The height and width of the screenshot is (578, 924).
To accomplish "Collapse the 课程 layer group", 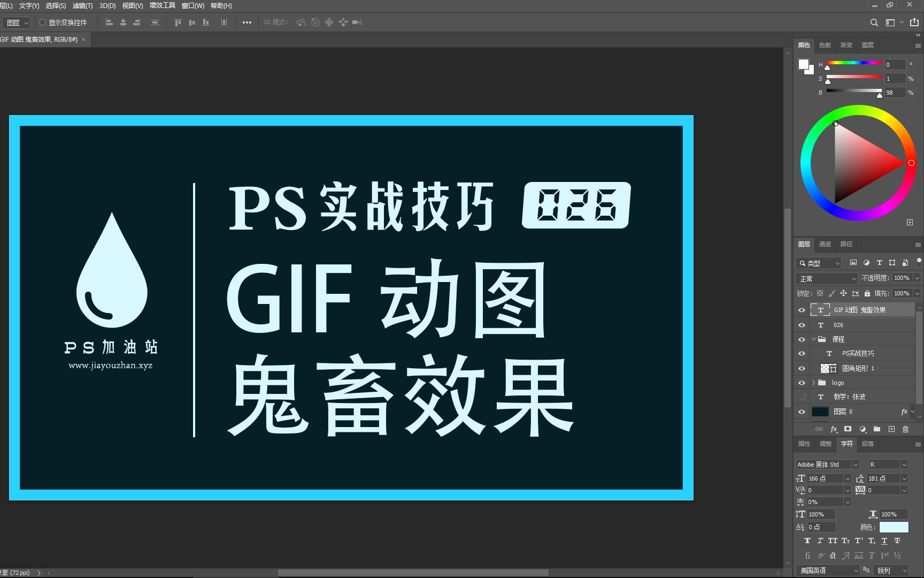I will coord(813,339).
